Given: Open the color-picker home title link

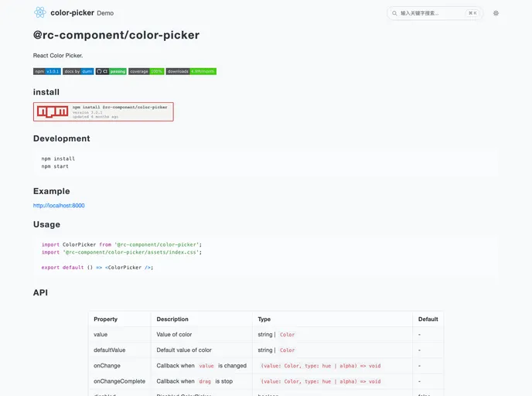Looking at the screenshot, I should tap(72, 13).
